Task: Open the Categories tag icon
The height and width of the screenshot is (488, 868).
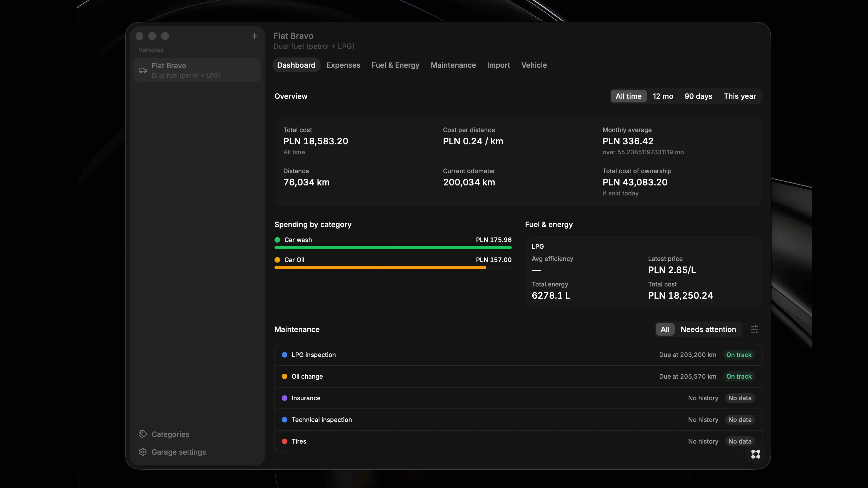Action: click(x=143, y=434)
